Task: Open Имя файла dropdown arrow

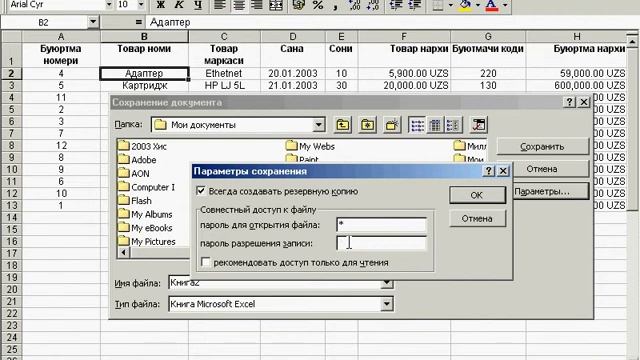Action: tap(387, 284)
